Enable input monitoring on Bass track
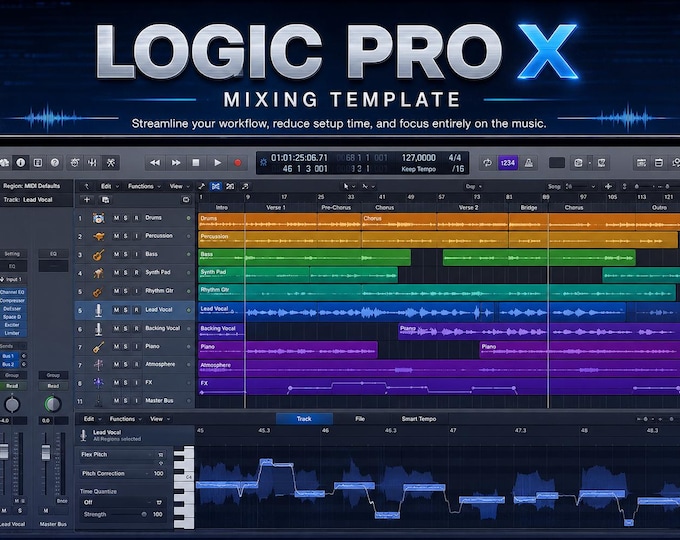 click(x=136, y=254)
